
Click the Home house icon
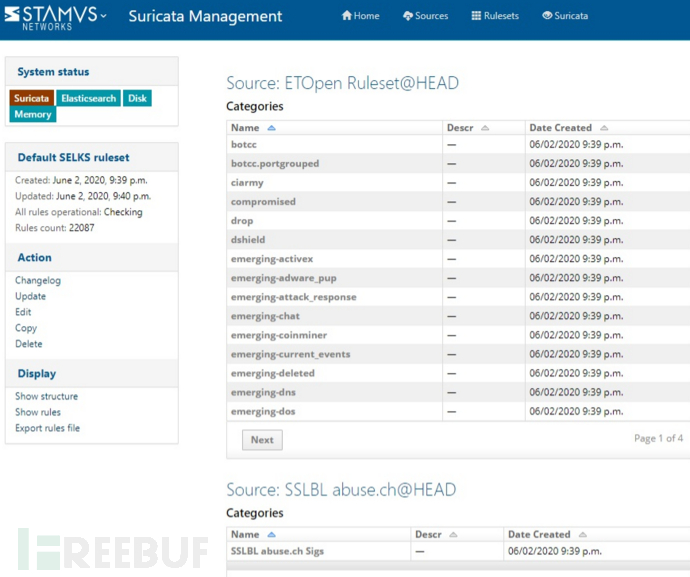coord(346,15)
